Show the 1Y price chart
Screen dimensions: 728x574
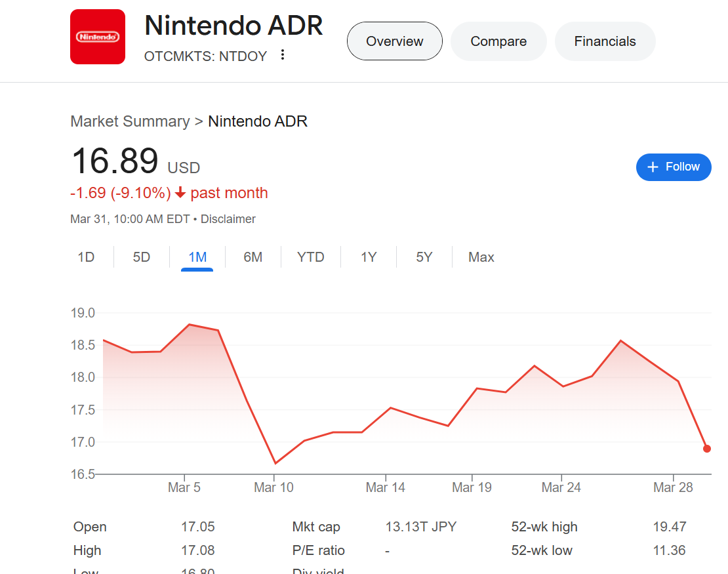tap(369, 257)
